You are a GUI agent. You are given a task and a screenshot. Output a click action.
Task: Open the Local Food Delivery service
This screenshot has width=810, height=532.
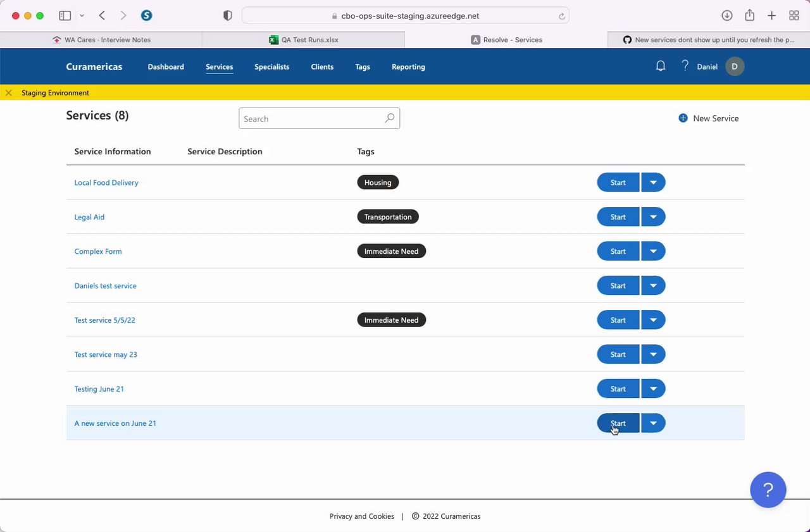[x=106, y=183]
